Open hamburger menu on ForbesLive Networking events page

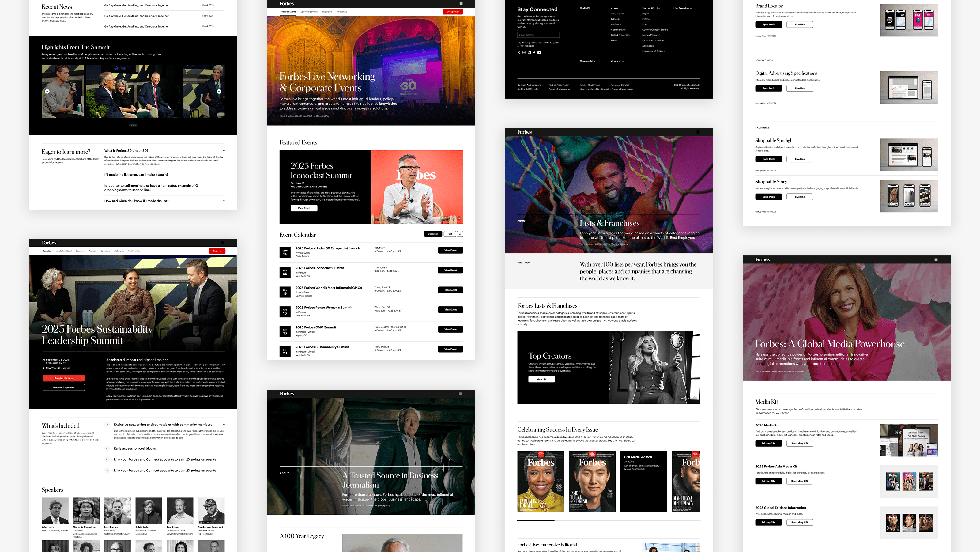coord(461,4)
